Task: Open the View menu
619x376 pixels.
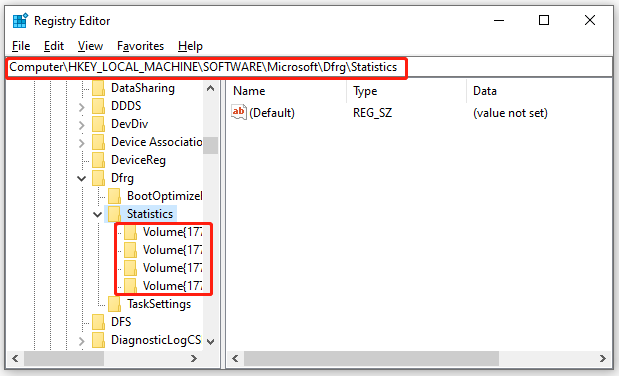Action: coord(90,46)
